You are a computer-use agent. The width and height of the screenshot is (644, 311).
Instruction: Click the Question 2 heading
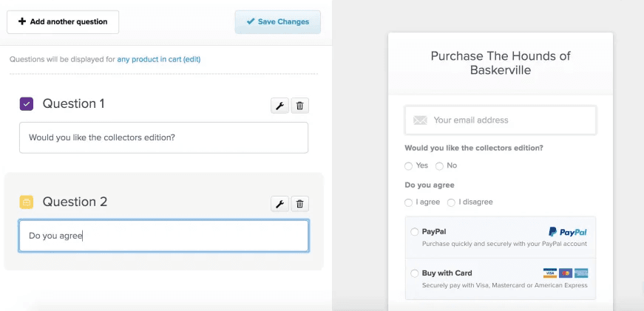[75, 202]
